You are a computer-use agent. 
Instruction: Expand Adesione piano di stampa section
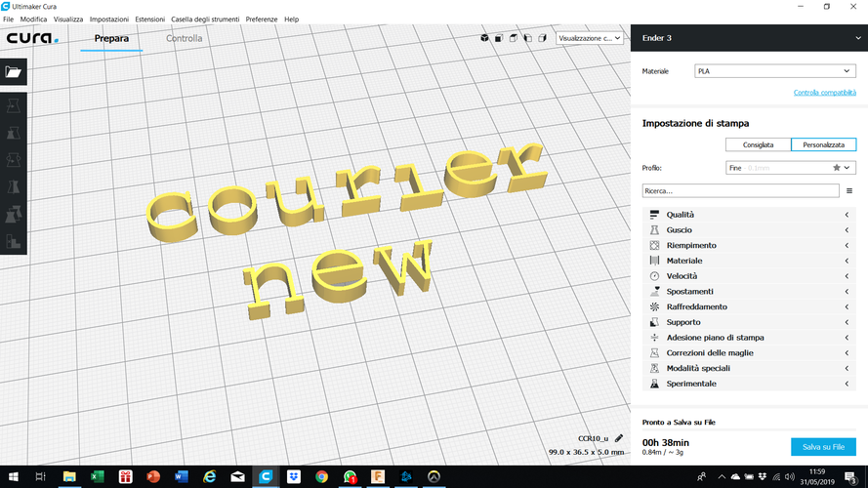(x=749, y=338)
